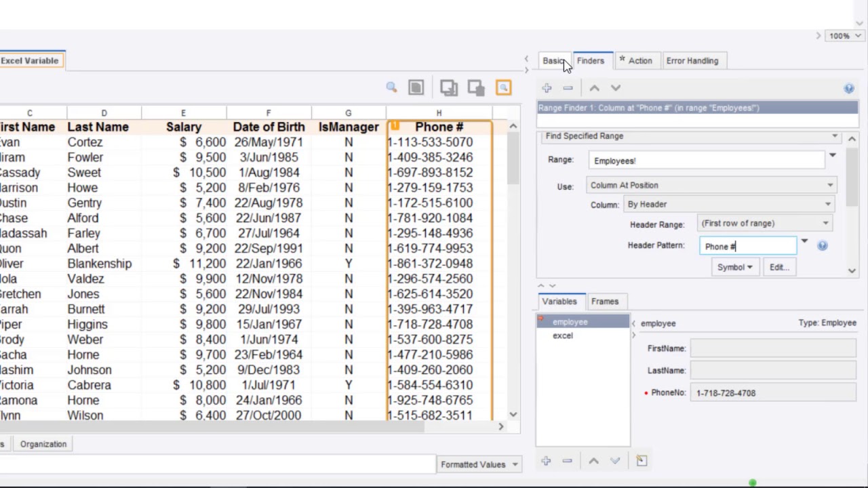
Task: Move range finder up with arrow icon
Action: (x=594, y=87)
